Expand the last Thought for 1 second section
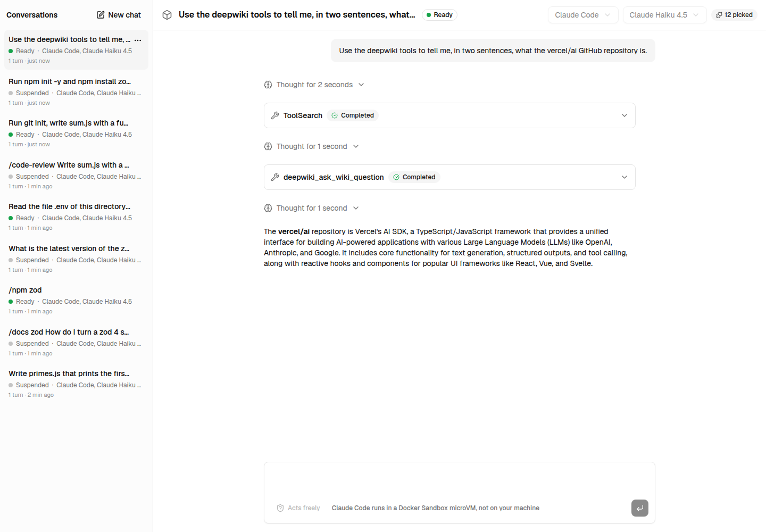This screenshot has height=532, width=766. pos(312,208)
